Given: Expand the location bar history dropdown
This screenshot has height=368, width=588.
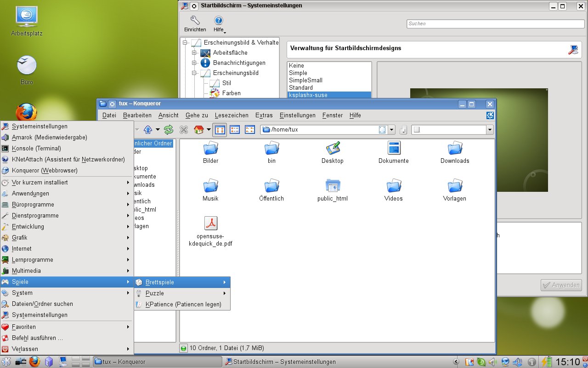Looking at the screenshot, I should click(x=392, y=130).
